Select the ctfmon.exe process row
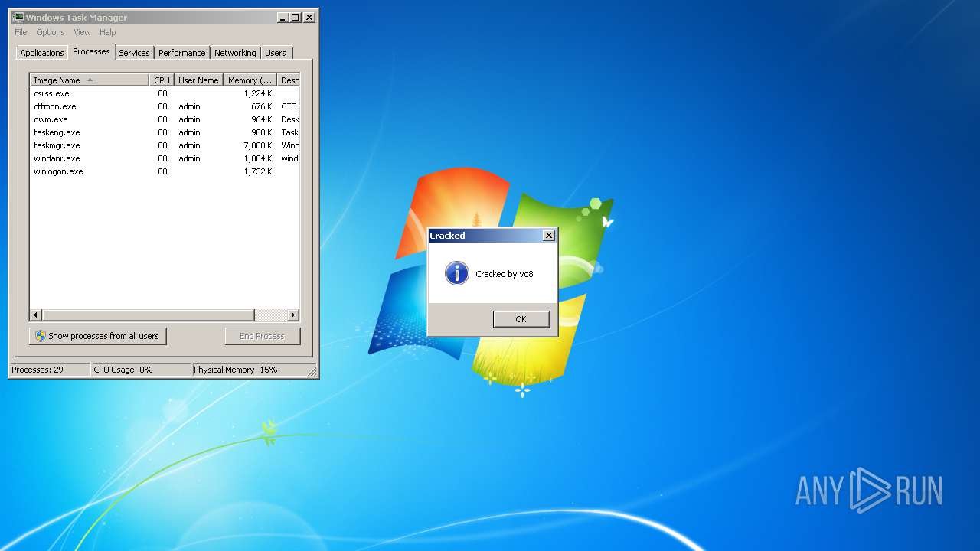This screenshot has width=980, height=551. pyautogui.click(x=165, y=106)
